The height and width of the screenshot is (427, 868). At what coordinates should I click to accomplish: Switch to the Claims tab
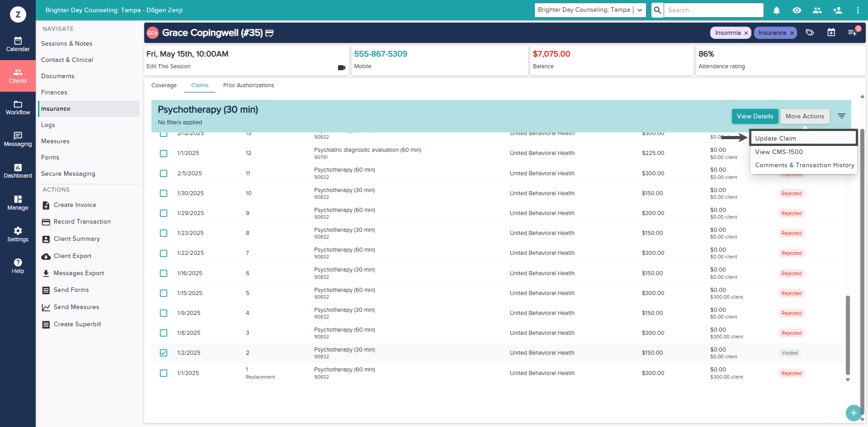pyautogui.click(x=200, y=85)
